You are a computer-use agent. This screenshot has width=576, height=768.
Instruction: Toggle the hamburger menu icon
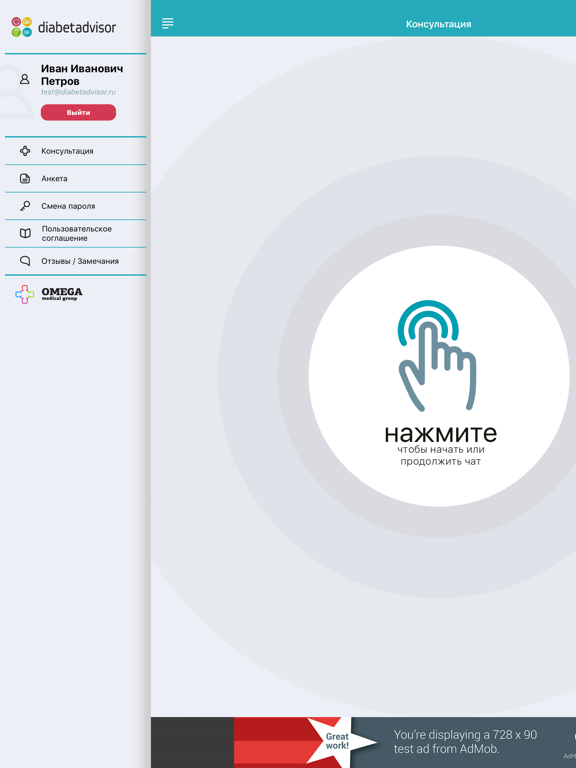[x=168, y=23]
